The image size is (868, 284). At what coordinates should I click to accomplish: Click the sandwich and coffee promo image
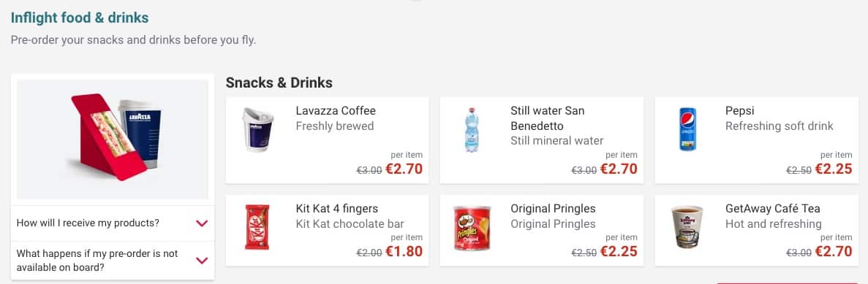[x=113, y=139]
